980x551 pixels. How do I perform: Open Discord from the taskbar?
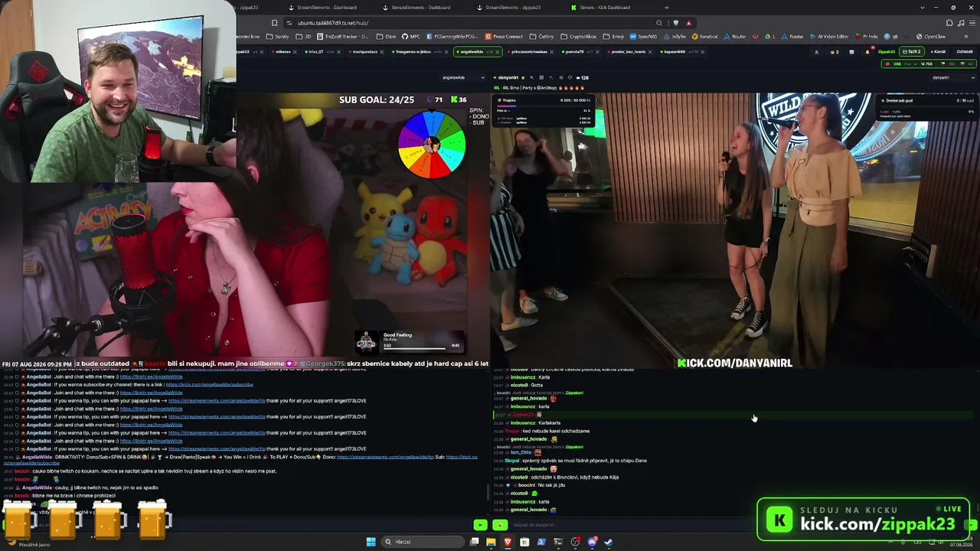(592, 542)
